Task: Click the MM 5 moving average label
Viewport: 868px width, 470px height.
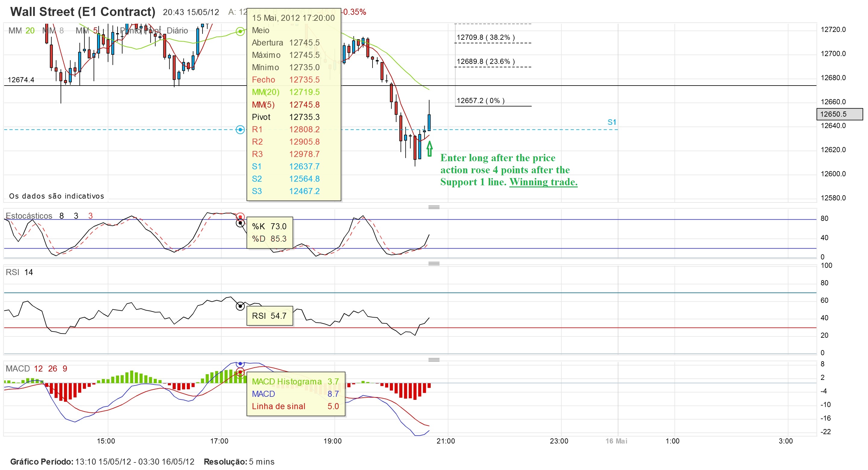Action: [86, 31]
